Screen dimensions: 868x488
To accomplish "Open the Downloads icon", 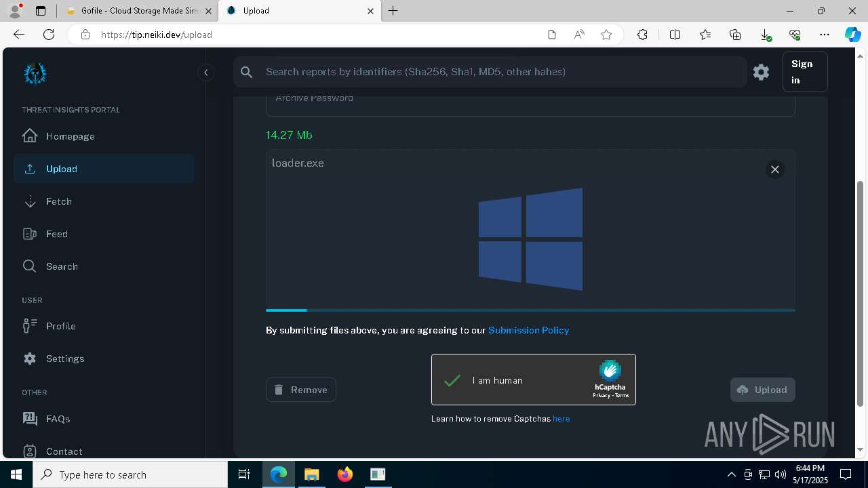I will click(765, 35).
